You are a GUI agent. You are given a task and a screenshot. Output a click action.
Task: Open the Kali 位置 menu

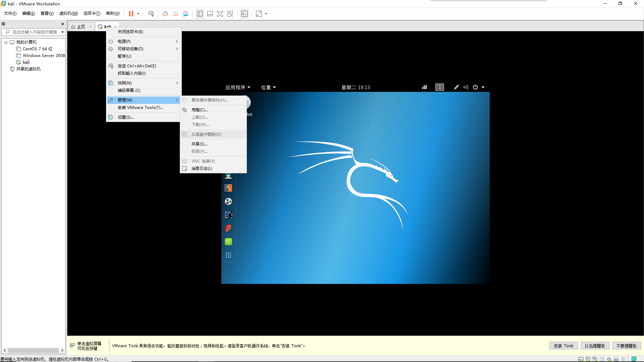pyautogui.click(x=268, y=87)
